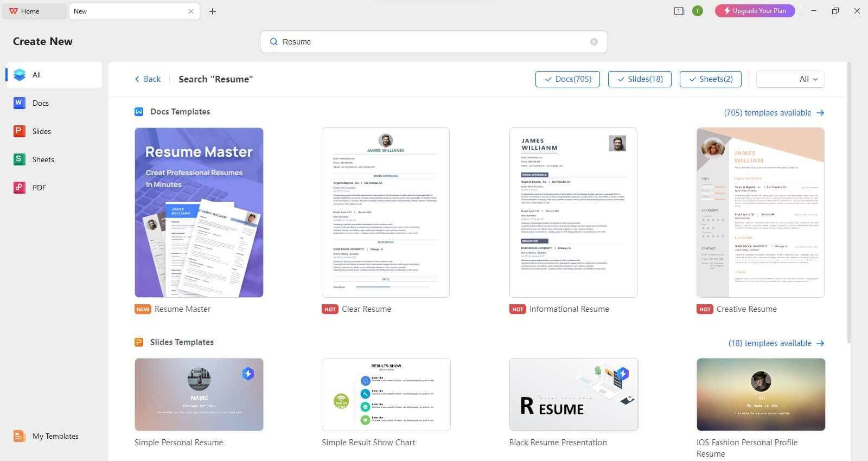This screenshot has width=868, height=461.
Task: Click the Back chevron arrow icon
Action: (137, 79)
